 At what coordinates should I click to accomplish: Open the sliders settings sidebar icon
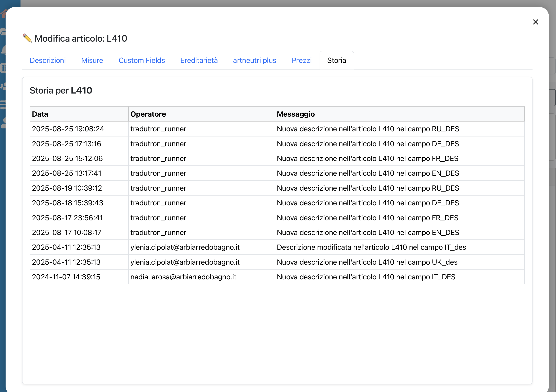coord(3,105)
